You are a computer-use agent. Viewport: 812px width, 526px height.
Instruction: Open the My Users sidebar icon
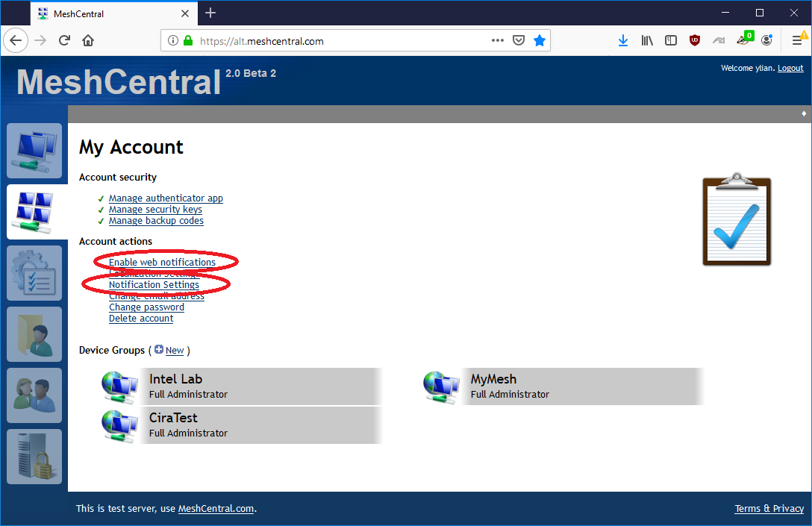[34, 395]
